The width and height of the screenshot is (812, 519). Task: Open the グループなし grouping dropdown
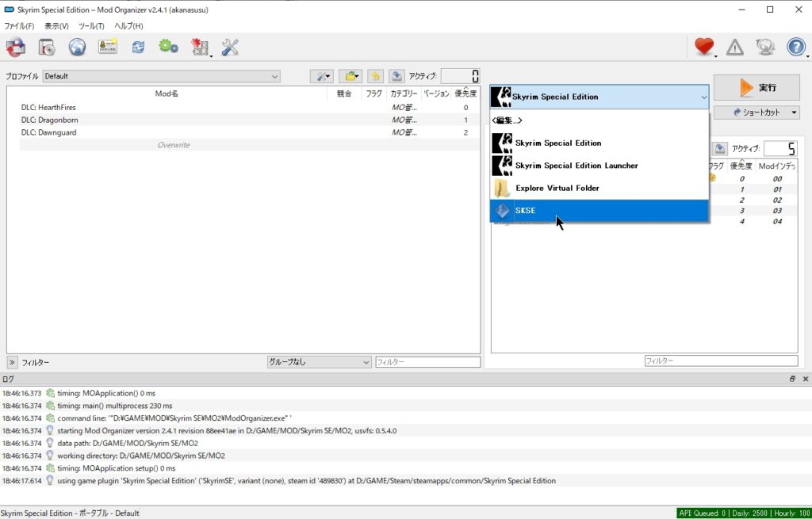pyautogui.click(x=319, y=362)
